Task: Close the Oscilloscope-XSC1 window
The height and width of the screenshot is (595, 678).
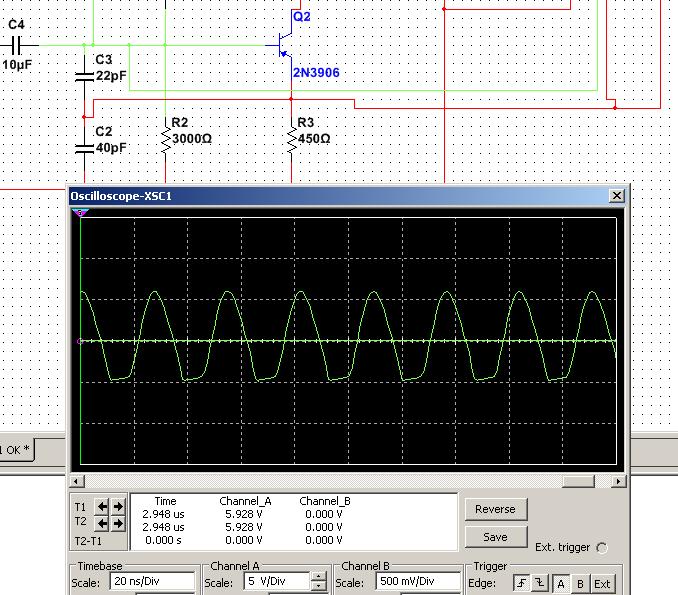Action: (x=617, y=196)
